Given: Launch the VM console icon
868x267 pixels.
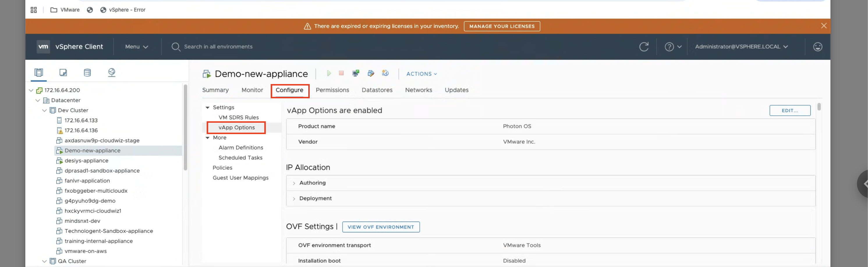Looking at the screenshot, I should (x=355, y=73).
